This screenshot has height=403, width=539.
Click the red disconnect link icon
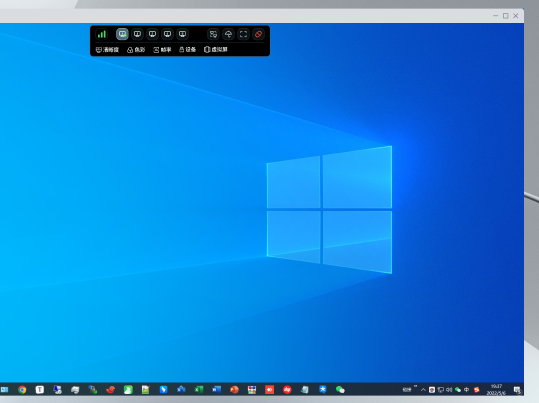click(x=258, y=34)
